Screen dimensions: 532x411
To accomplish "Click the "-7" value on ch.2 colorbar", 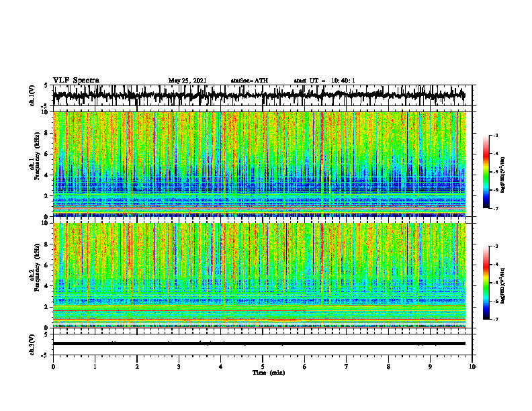I will click(496, 319).
